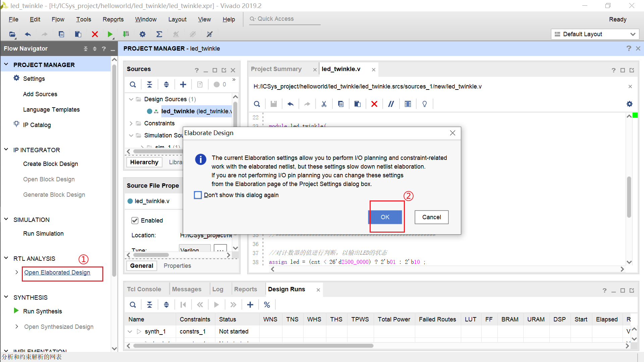644x362 pixels.
Task: Switch to the Tcl Console tab
Action: pyautogui.click(x=144, y=289)
